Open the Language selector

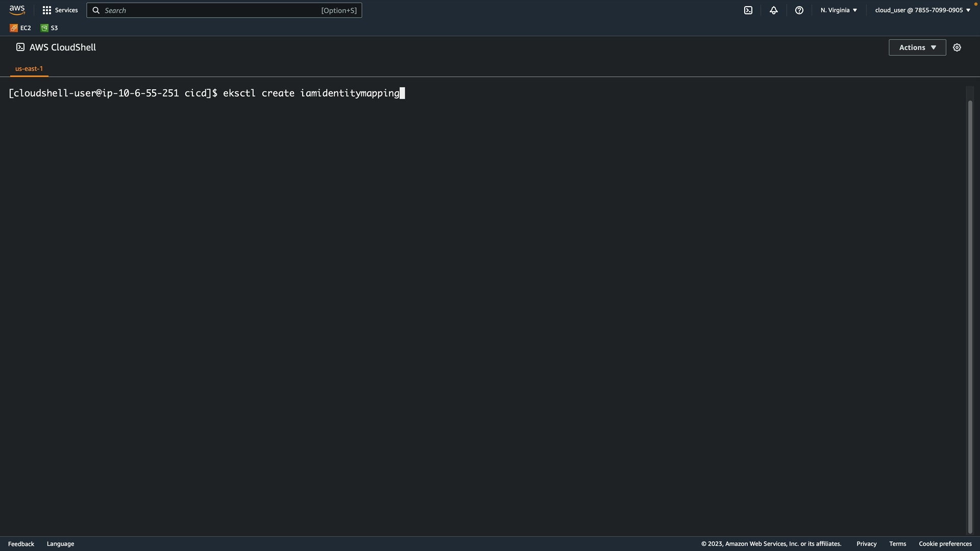pyautogui.click(x=60, y=544)
